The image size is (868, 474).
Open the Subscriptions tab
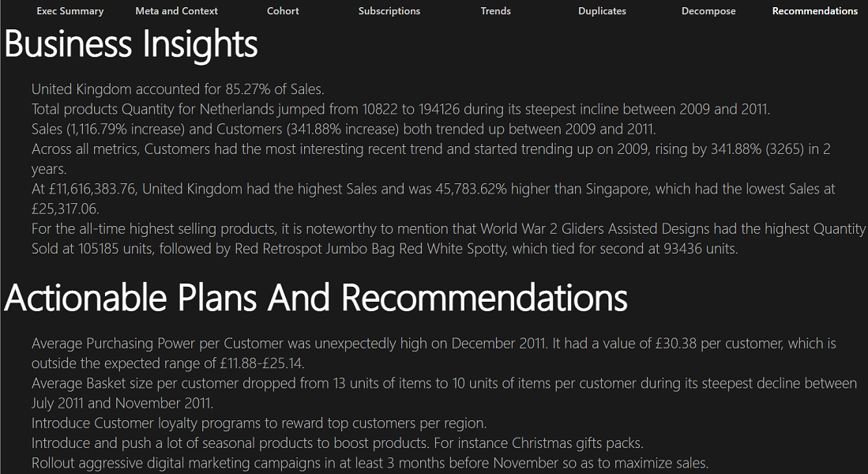point(389,11)
